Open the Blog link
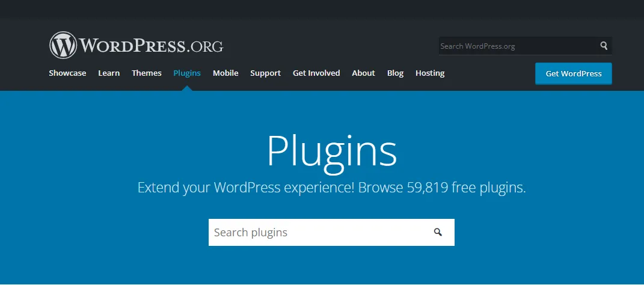Image resolution: width=644 pixels, height=285 pixels. pos(395,73)
